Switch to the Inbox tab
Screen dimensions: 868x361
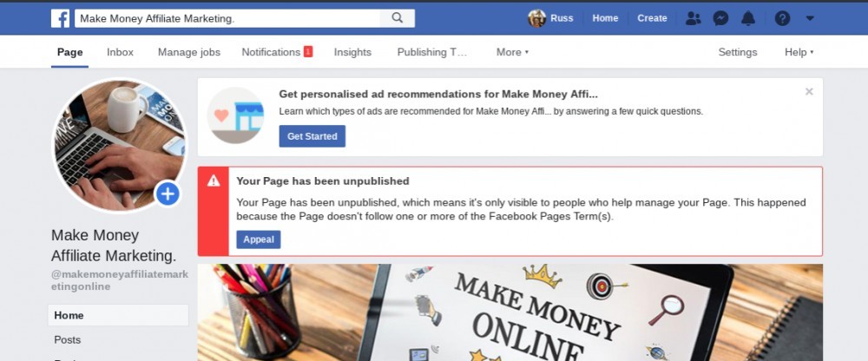click(x=120, y=52)
